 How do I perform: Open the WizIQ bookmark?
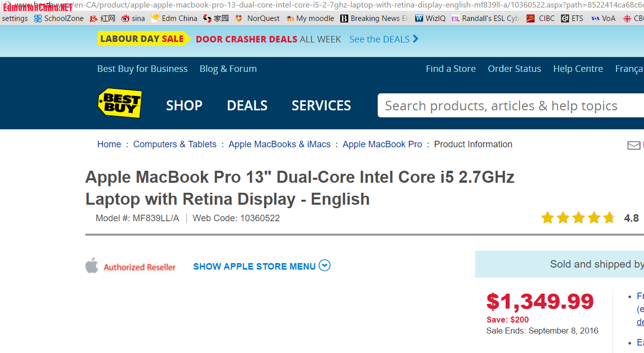click(430, 18)
